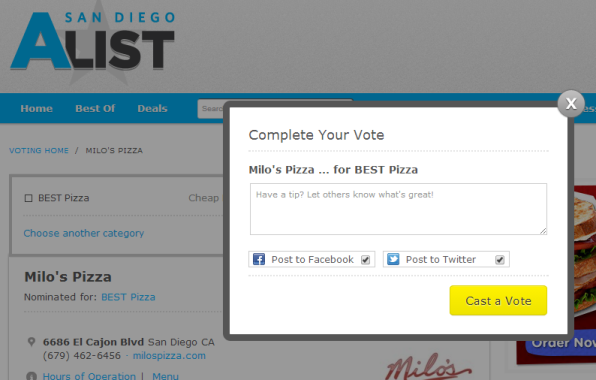Click into the tip comment text area
Screen dimensions: 596x380
point(398,209)
